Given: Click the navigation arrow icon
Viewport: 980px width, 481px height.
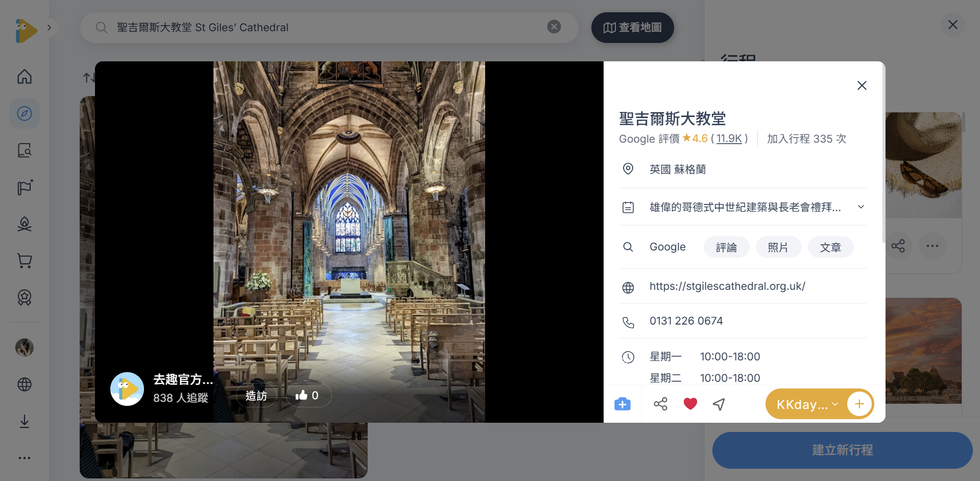Looking at the screenshot, I should point(719,404).
